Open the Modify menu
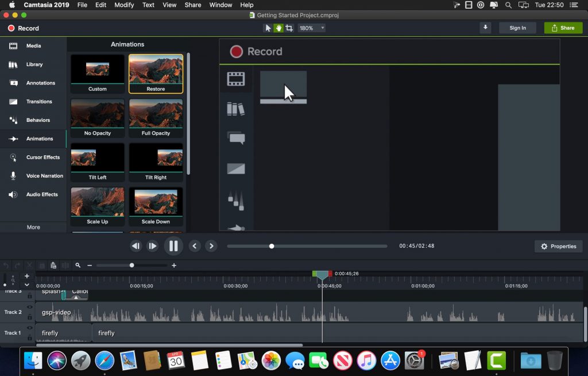 pyautogui.click(x=124, y=5)
